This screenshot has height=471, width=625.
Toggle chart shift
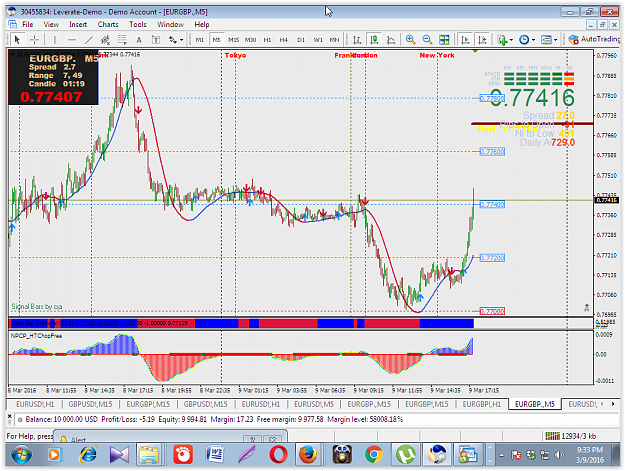pyautogui.click(x=482, y=39)
